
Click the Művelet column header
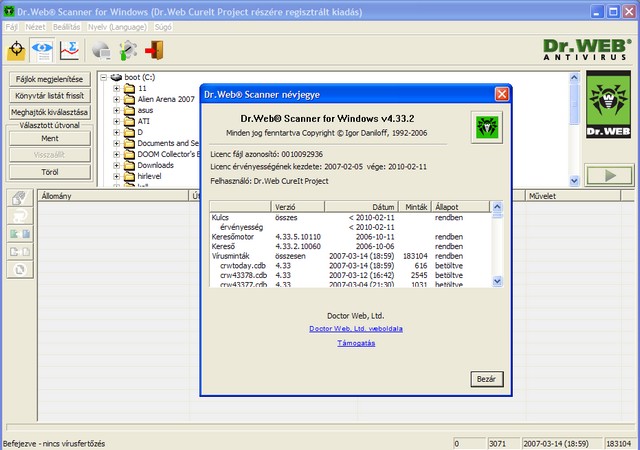pos(573,196)
